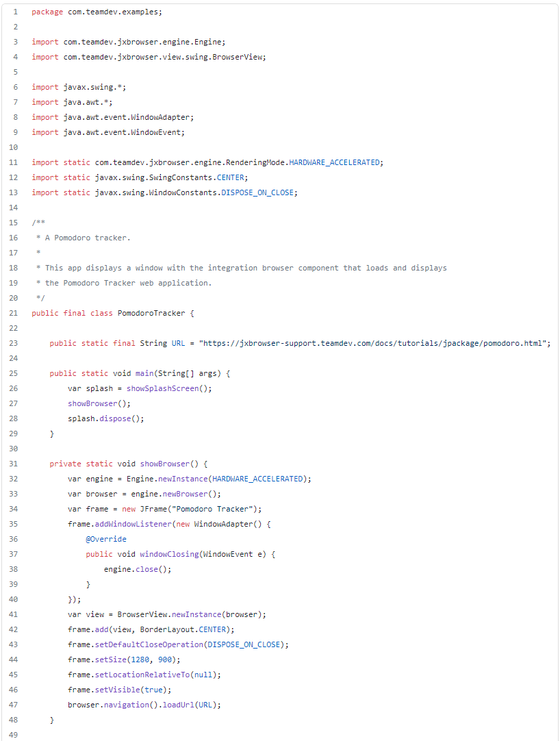Click 'WindowAdapter()' after new on line 35
This screenshot has width=560, height=741.
coord(228,525)
